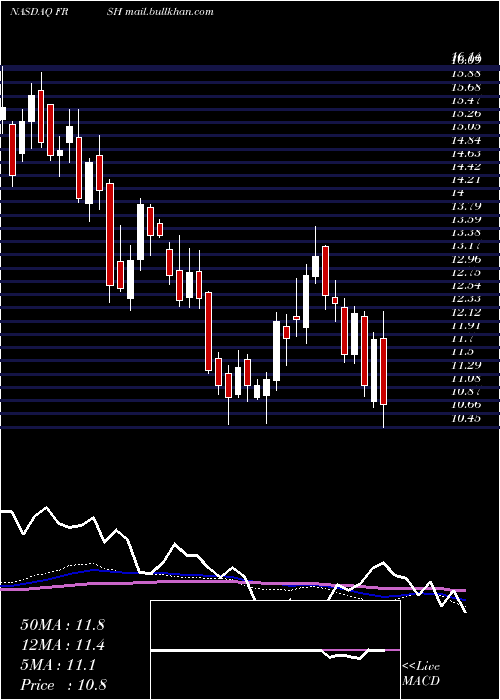Select the 15.68 price axis label
Image resolution: width=500 pixels, height=700 pixels.
466,86
